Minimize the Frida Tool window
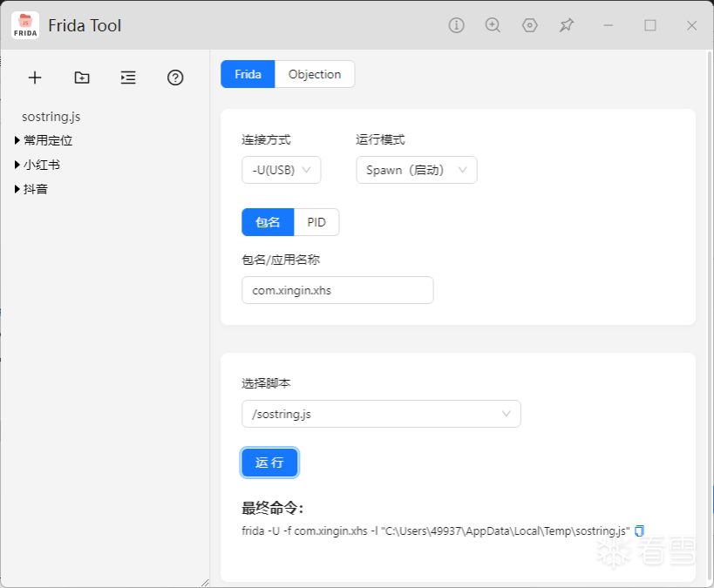This screenshot has width=714, height=588. point(609,25)
